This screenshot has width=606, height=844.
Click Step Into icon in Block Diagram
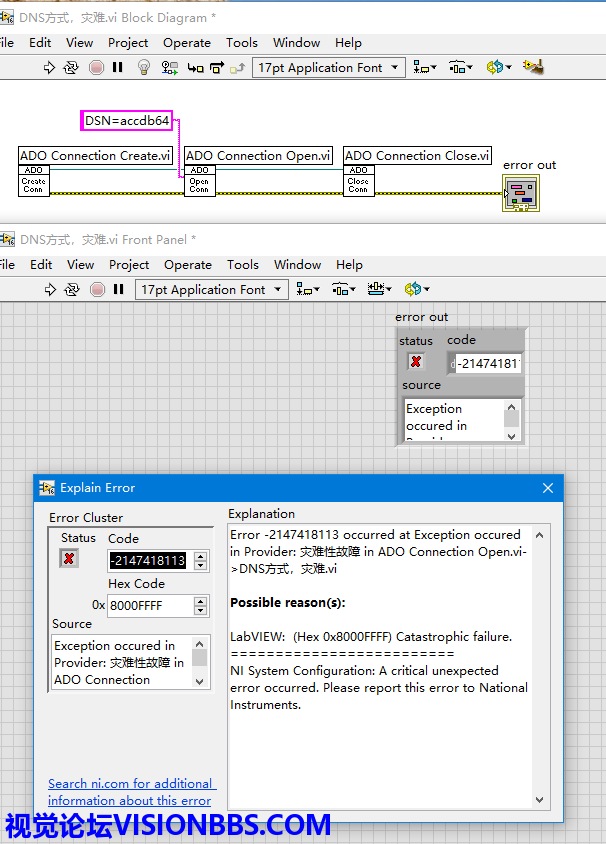click(x=195, y=68)
